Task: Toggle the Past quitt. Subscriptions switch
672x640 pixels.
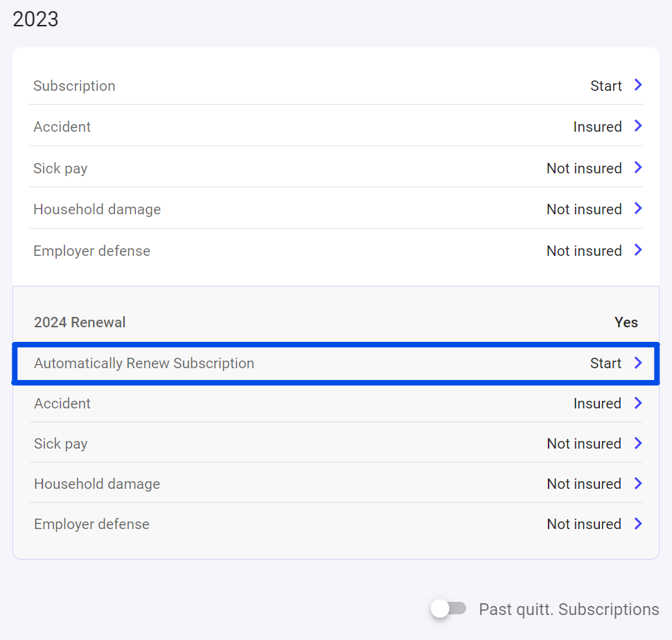Action: [x=448, y=609]
